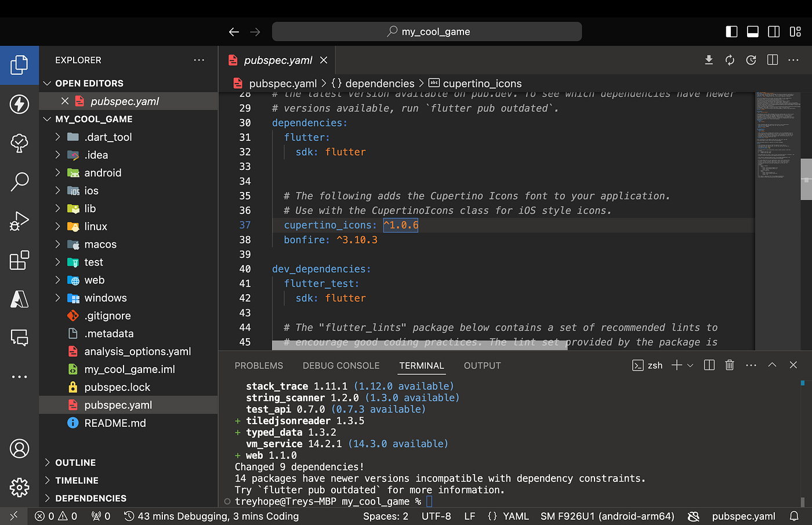The width and height of the screenshot is (812, 525).
Task: Select the Terminal tab
Action: click(x=422, y=365)
